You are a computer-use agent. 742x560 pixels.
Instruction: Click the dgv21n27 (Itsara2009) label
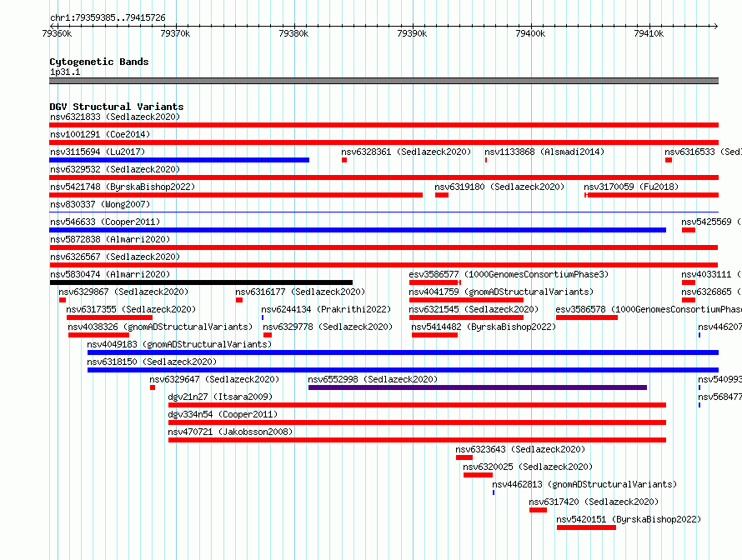click(x=220, y=397)
